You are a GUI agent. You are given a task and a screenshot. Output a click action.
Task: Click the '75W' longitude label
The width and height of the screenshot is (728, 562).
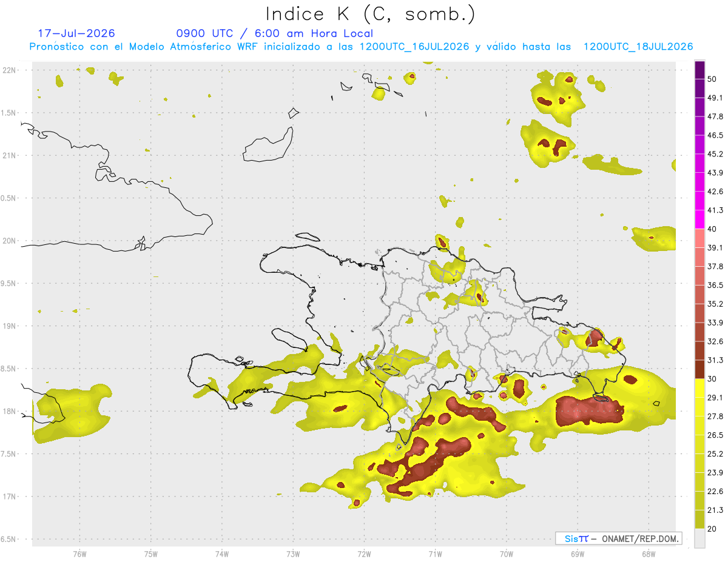point(151,554)
